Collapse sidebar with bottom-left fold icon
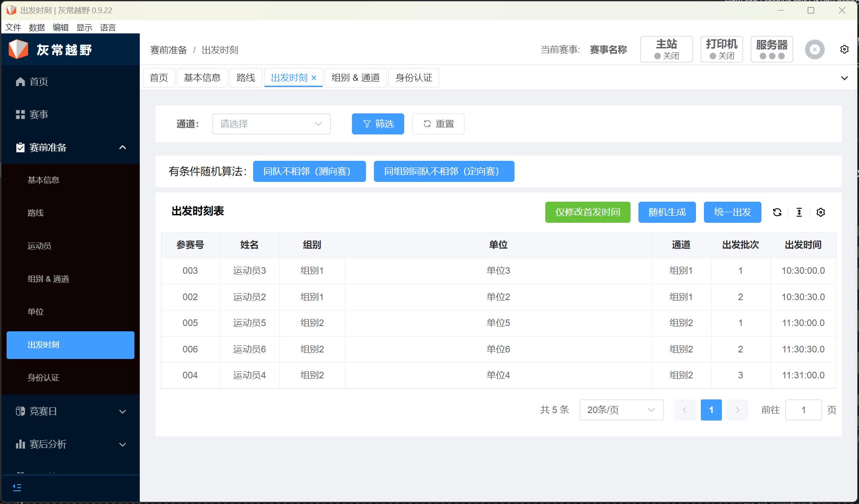This screenshot has width=859, height=504. (x=17, y=487)
